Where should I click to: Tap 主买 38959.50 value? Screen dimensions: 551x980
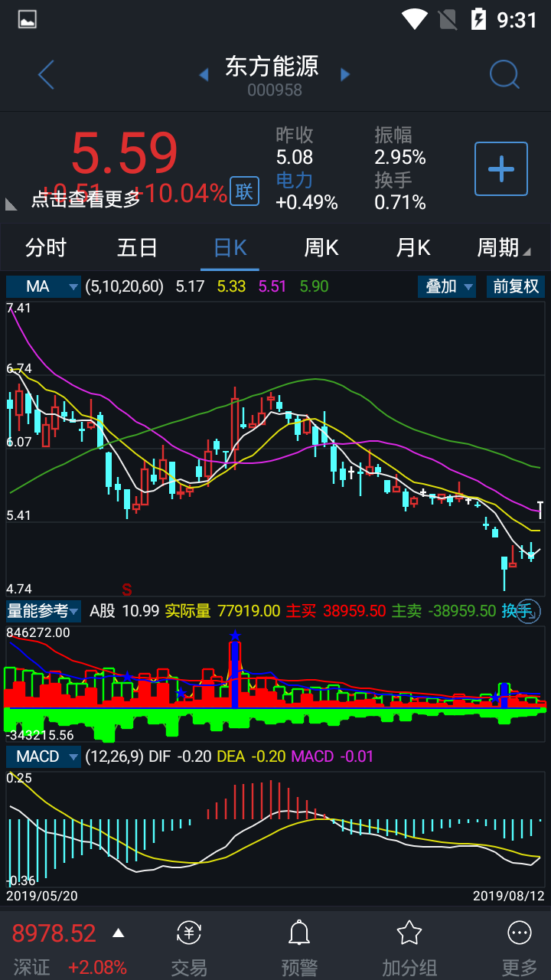tap(354, 611)
